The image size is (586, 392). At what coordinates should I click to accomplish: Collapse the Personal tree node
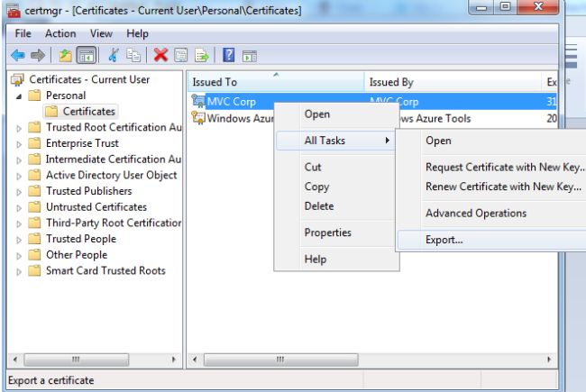click(x=19, y=96)
